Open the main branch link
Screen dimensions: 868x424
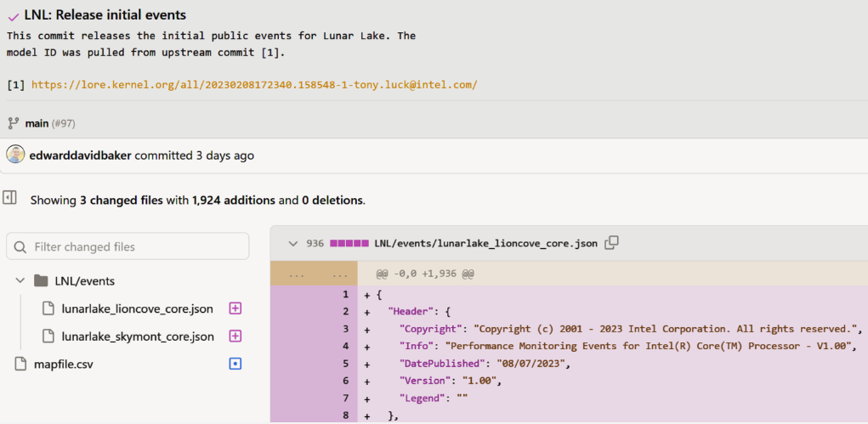[x=37, y=123]
